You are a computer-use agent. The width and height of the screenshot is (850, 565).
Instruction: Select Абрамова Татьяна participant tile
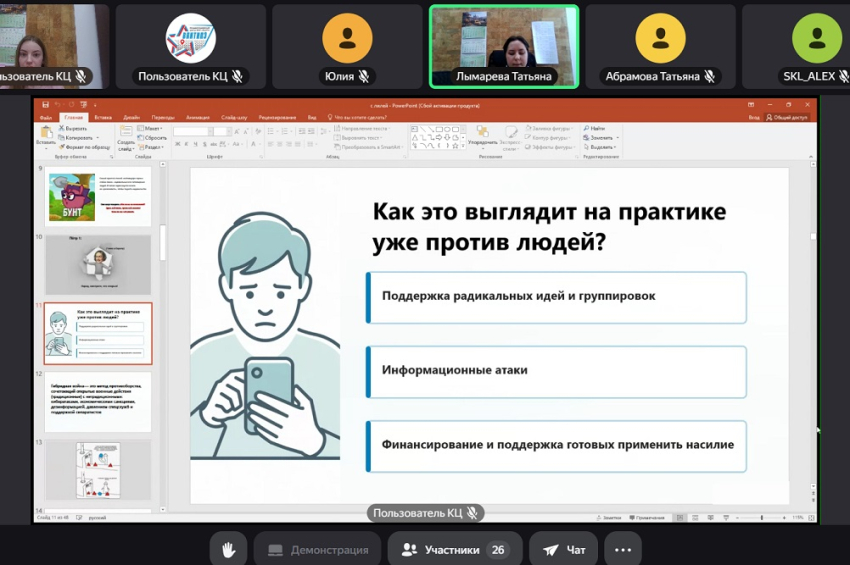point(660,47)
